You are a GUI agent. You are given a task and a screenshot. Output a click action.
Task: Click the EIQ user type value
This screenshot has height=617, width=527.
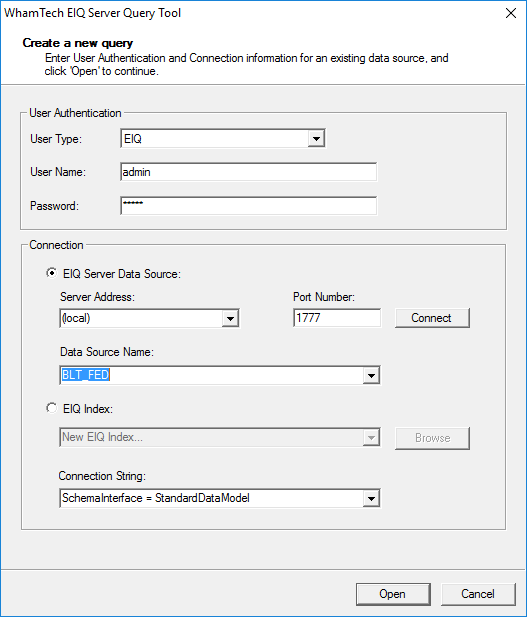[133, 139]
